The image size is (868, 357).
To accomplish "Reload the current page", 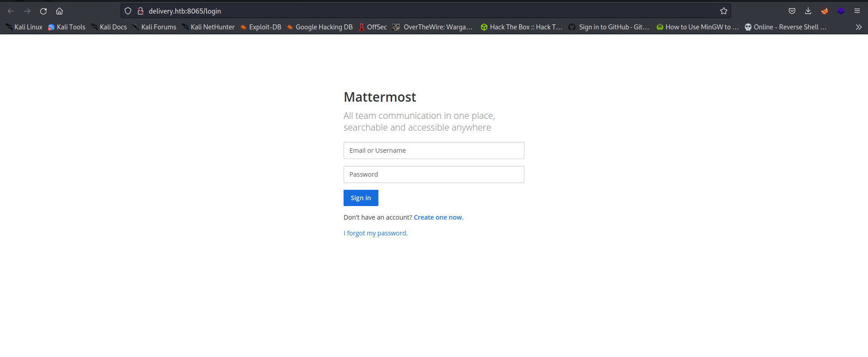I will point(43,11).
